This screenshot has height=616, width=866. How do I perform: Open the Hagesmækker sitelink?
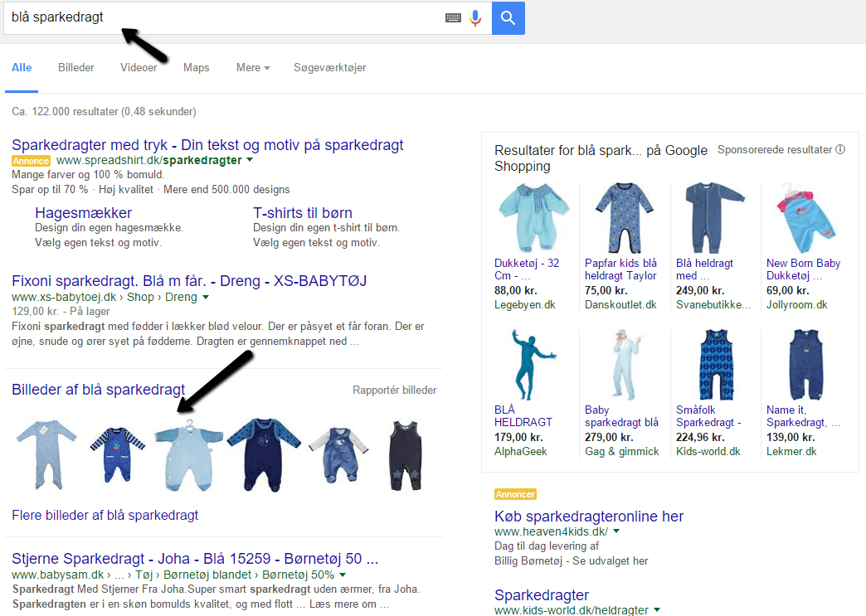pos(84,213)
